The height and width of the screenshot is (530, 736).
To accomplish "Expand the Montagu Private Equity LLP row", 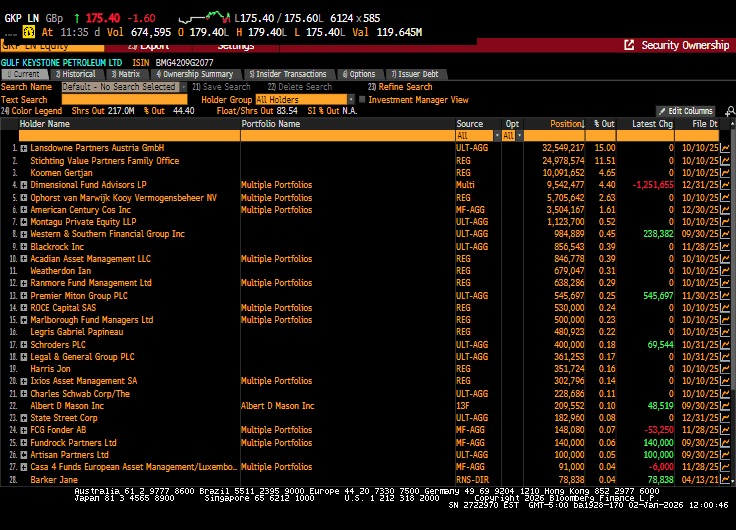I will click(23, 222).
